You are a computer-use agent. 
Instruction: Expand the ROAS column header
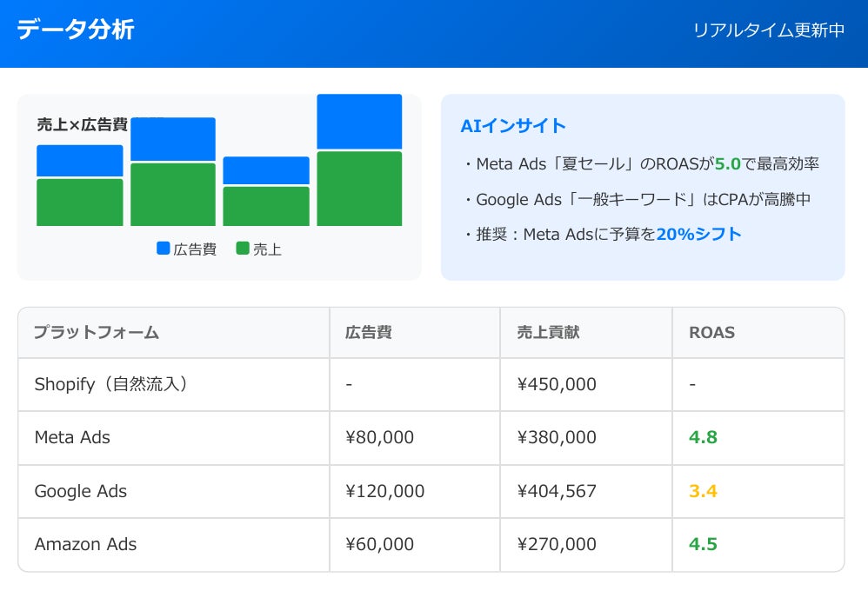pyautogui.click(x=711, y=332)
